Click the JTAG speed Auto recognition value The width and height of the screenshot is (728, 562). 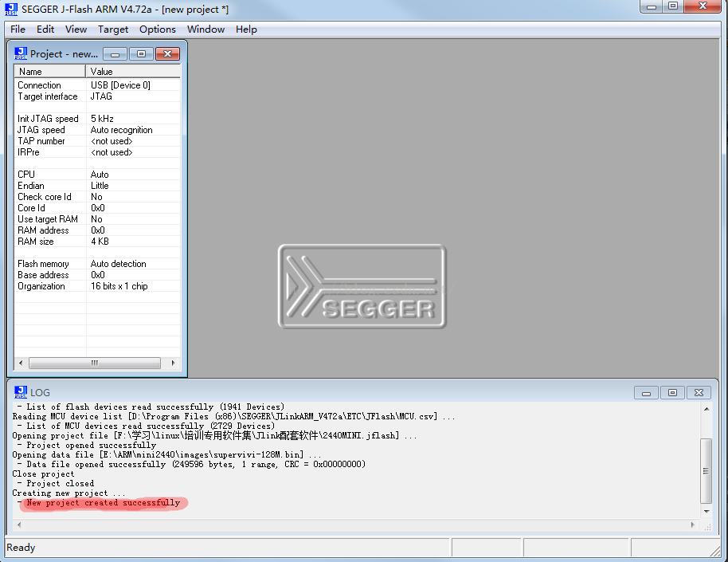coord(121,130)
